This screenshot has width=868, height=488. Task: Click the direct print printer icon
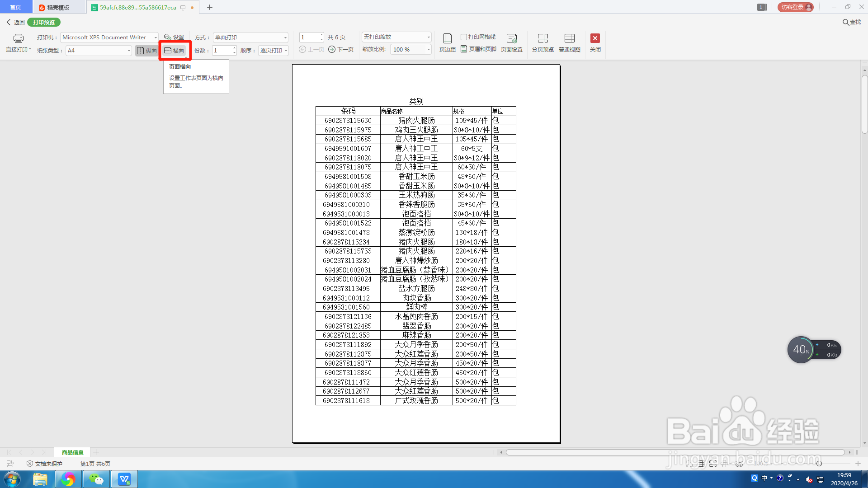click(x=18, y=38)
